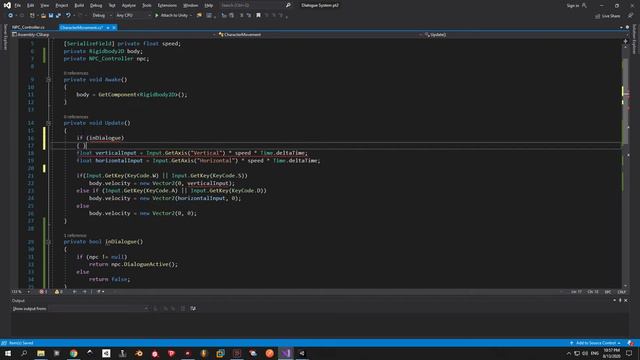Open Chrome from the taskbar
The width and height of the screenshot is (640, 360).
pyautogui.click(x=73, y=353)
